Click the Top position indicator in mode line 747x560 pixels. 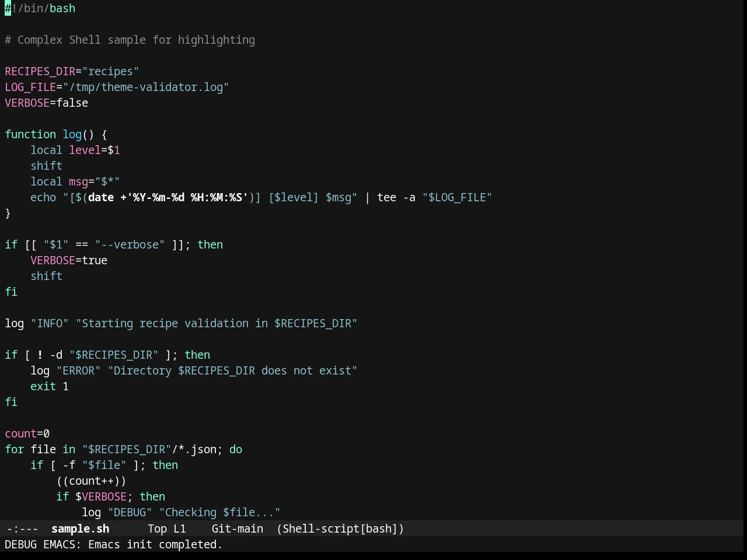tap(157, 528)
